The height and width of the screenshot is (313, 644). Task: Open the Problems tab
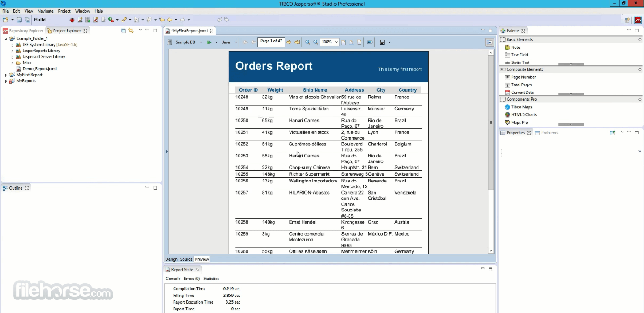547,133
